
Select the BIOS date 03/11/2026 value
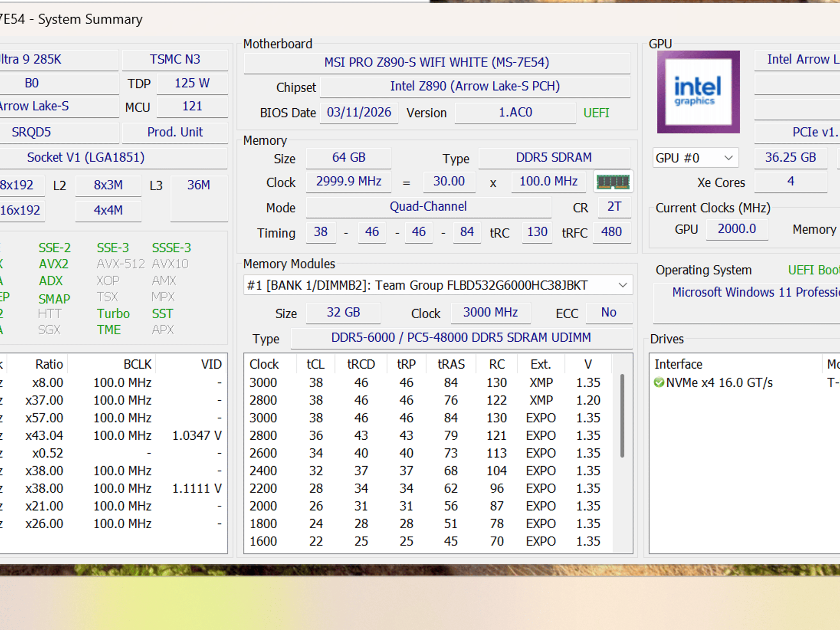[x=359, y=112]
